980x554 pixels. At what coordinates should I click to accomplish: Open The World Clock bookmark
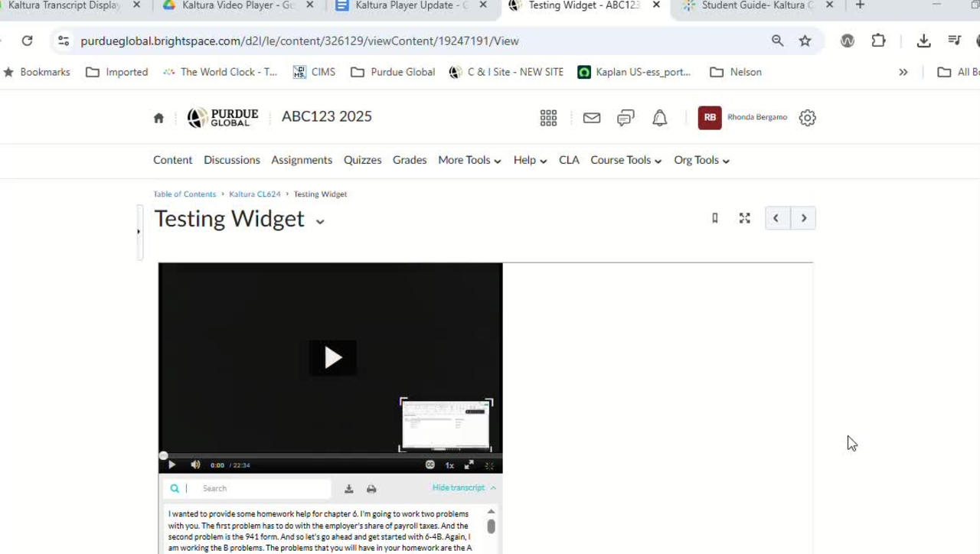coord(220,72)
